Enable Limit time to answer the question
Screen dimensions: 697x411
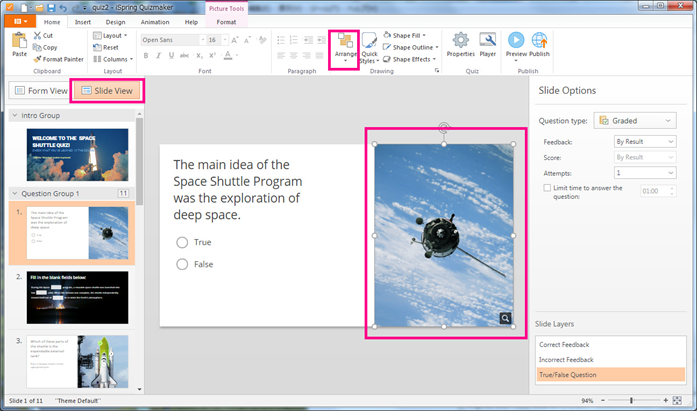tap(547, 188)
